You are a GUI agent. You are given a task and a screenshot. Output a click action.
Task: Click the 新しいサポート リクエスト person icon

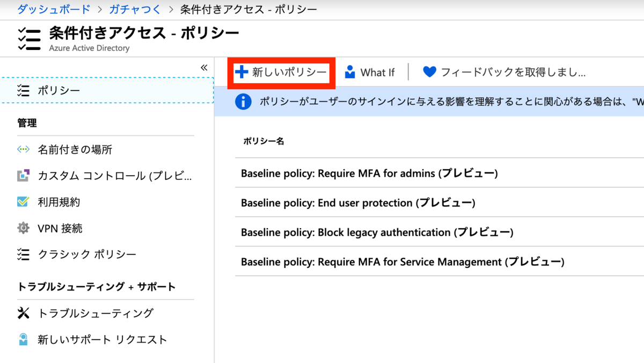tap(23, 339)
